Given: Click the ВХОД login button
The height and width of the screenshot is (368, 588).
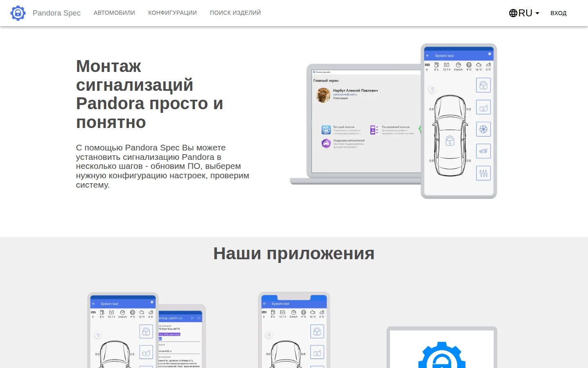Looking at the screenshot, I should (x=558, y=13).
